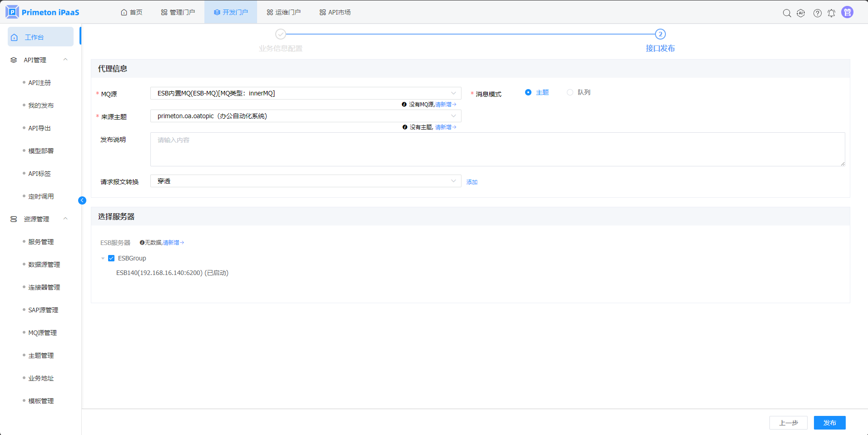Open the AI assistant icon
This screenshot has width=868, height=435.
(x=801, y=13)
